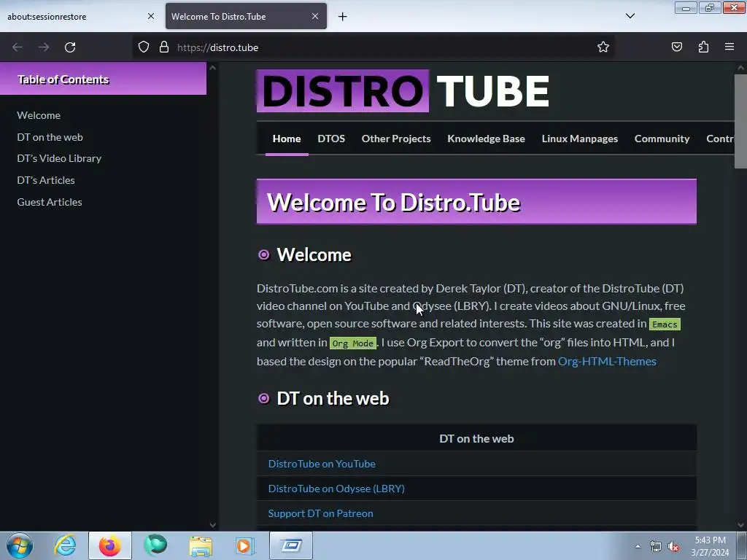Open the Home navigation item
Viewport: 747px width, 560px height.
click(x=287, y=139)
